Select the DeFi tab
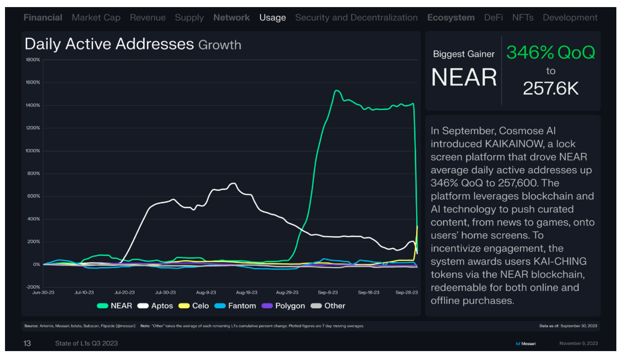The height and width of the screenshot is (364, 623). pos(493,17)
